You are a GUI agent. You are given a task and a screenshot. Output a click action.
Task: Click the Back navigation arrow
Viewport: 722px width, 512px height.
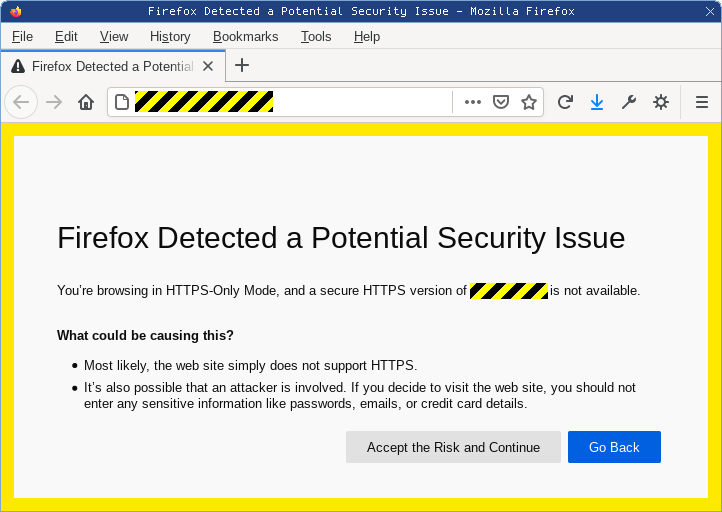click(21, 102)
